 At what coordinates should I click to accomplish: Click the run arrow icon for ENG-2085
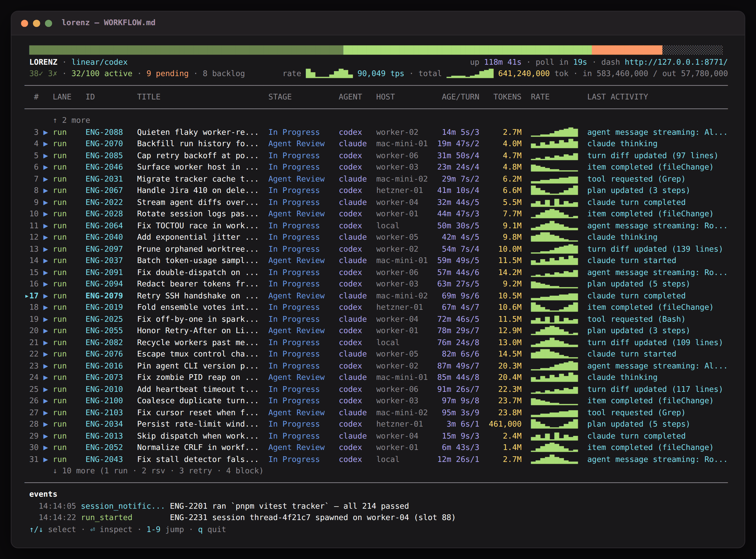tap(46, 156)
